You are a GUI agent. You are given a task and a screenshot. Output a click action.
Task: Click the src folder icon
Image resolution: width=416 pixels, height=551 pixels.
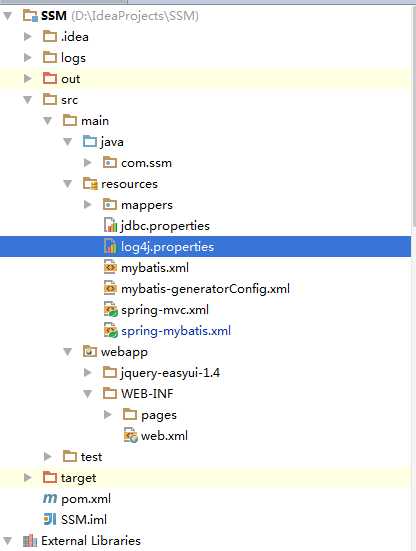50,99
